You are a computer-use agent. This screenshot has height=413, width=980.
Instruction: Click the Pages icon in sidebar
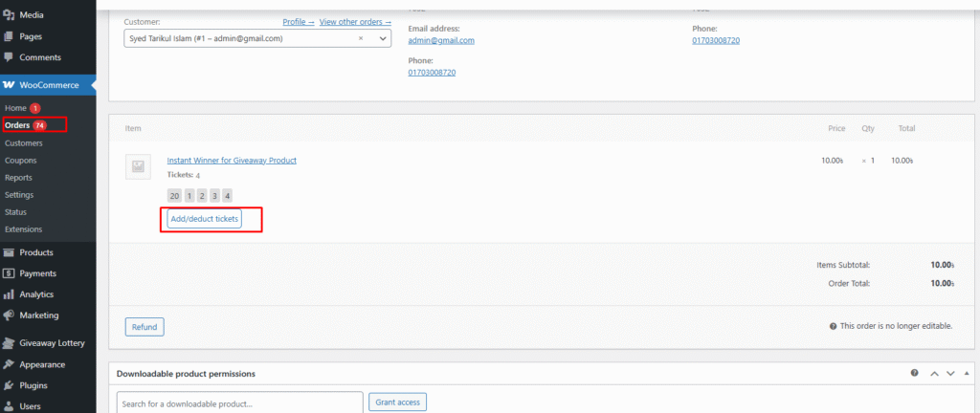pos(10,36)
